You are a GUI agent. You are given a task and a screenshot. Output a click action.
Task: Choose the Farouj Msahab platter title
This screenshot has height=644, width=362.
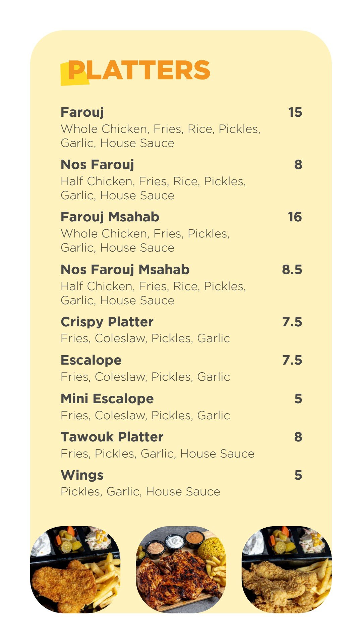pos(110,217)
